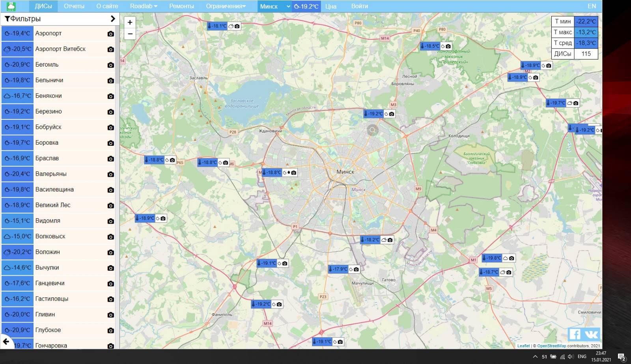This screenshot has height=364, width=631.
Task: Open Бенякони camera icon
Action: [111, 96]
